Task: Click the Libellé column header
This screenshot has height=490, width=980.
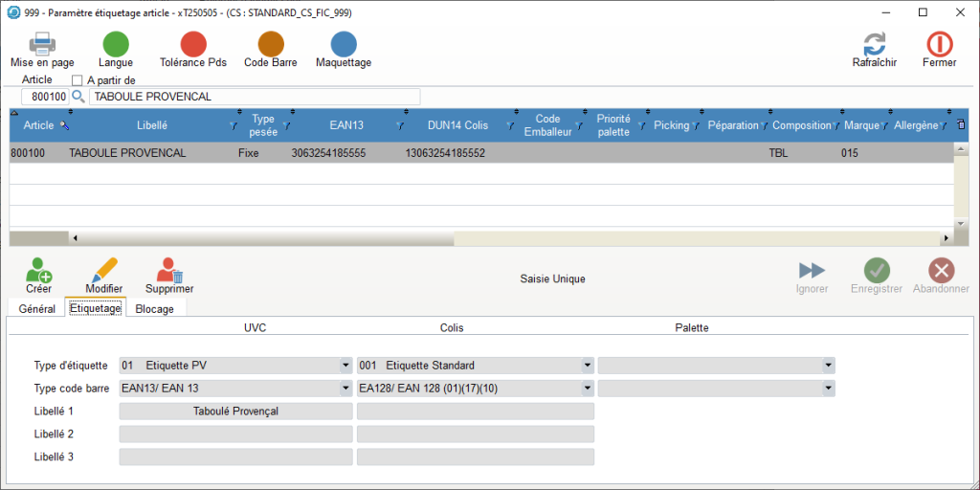Action: 151,125
